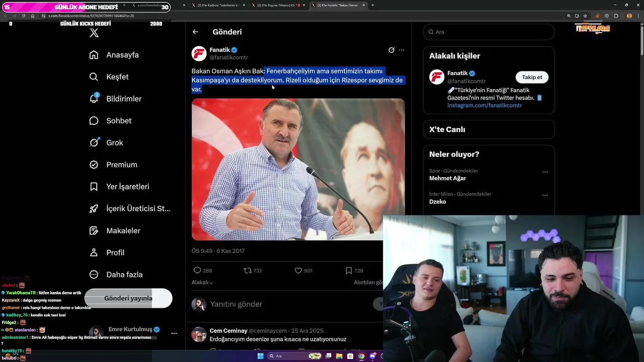Open the minister photo in the post
The height and width of the screenshot is (362, 644).
click(x=298, y=169)
